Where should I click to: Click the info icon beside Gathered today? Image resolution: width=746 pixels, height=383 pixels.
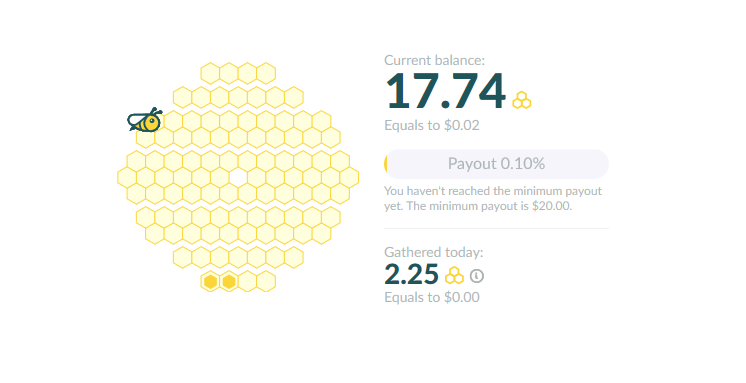tap(477, 276)
